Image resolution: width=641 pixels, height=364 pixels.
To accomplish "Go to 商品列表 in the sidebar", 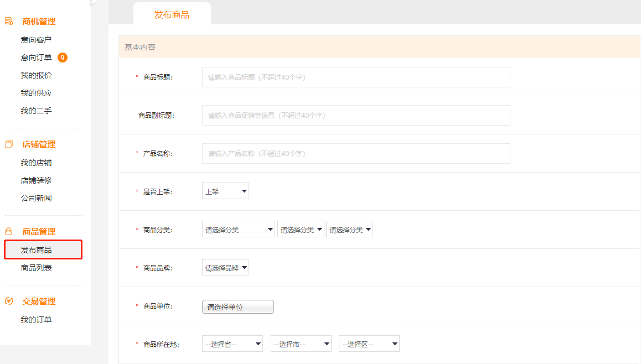I will pos(37,268).
